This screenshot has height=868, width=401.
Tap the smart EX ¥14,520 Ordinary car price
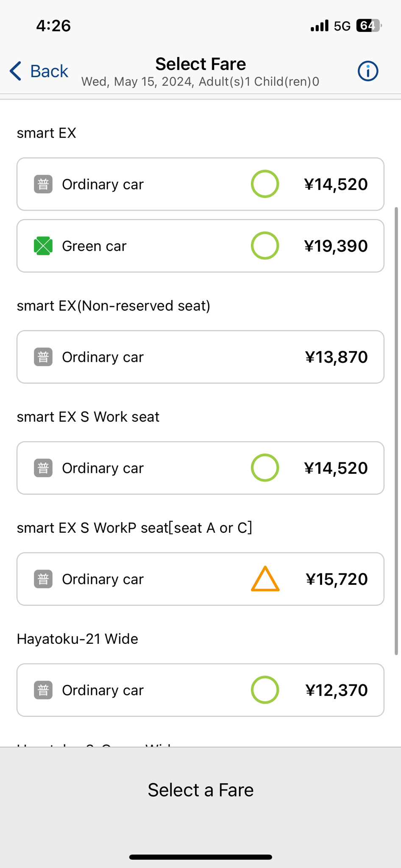336,184
